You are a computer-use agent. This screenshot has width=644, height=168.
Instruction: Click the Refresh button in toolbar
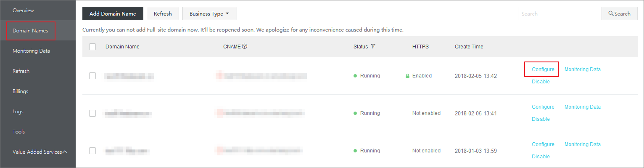point(163,13)
